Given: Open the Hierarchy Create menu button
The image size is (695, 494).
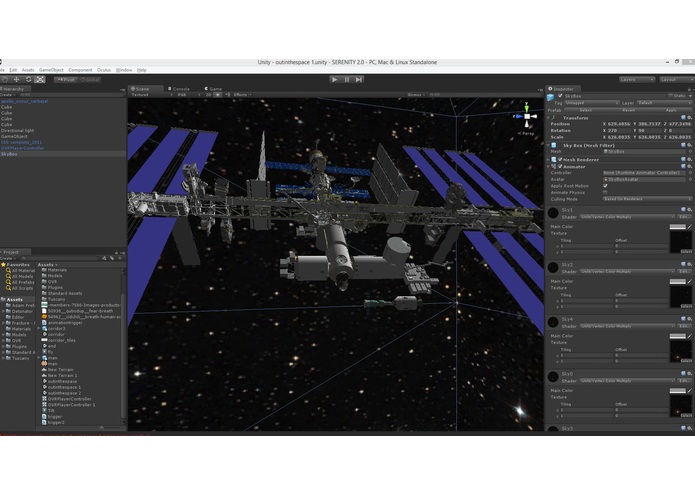Looking at the screenshot, I should coord(8,95).
